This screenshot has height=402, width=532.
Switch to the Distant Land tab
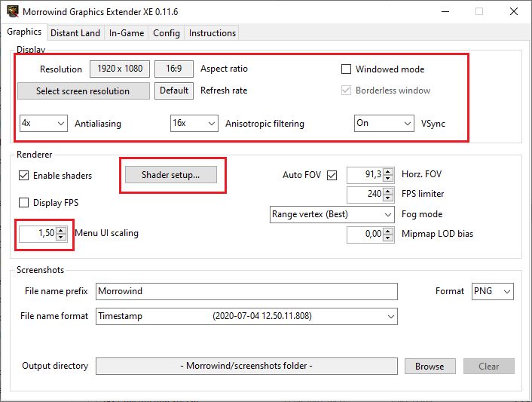75,33
